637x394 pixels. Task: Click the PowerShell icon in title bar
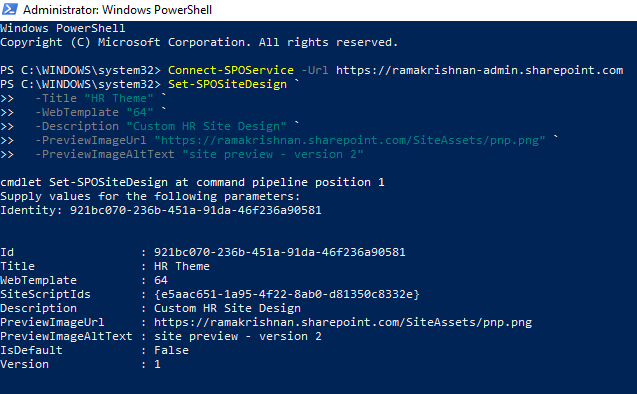pos(10,9)
